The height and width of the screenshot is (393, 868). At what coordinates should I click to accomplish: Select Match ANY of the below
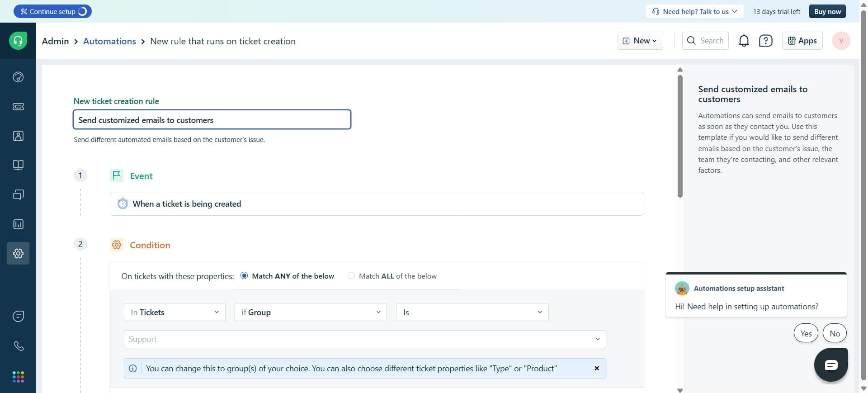pos(244,276)
